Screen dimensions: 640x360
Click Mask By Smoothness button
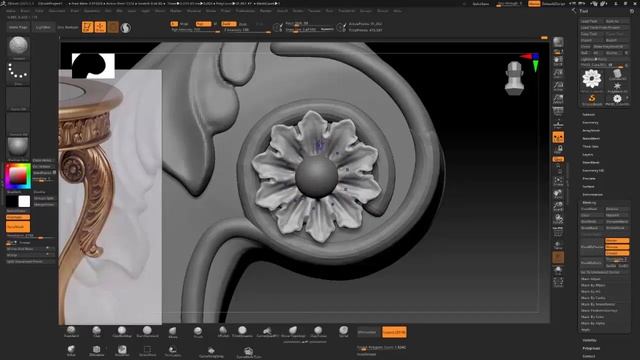click(x=598, y=304)
